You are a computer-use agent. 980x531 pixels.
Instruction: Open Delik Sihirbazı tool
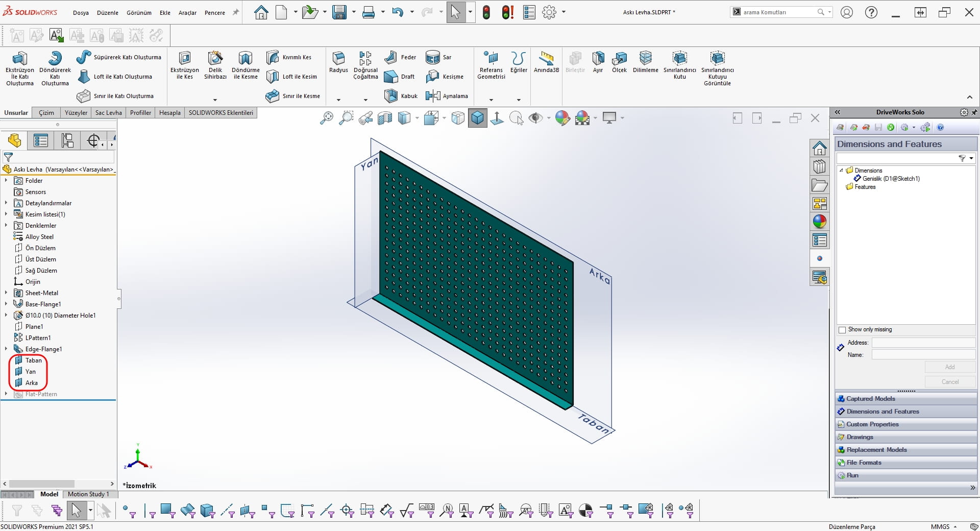pyautogui.click(x=215, y=65)
